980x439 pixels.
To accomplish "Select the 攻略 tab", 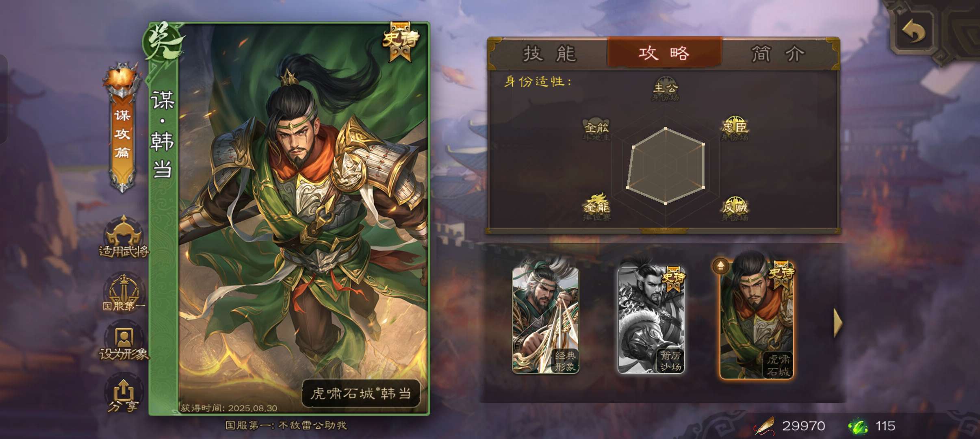I will [x=664, y=53].
